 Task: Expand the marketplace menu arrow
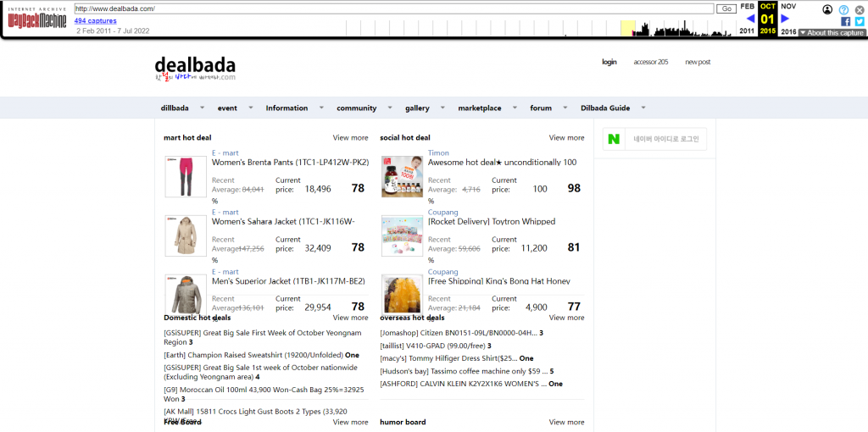click(515, 108)
